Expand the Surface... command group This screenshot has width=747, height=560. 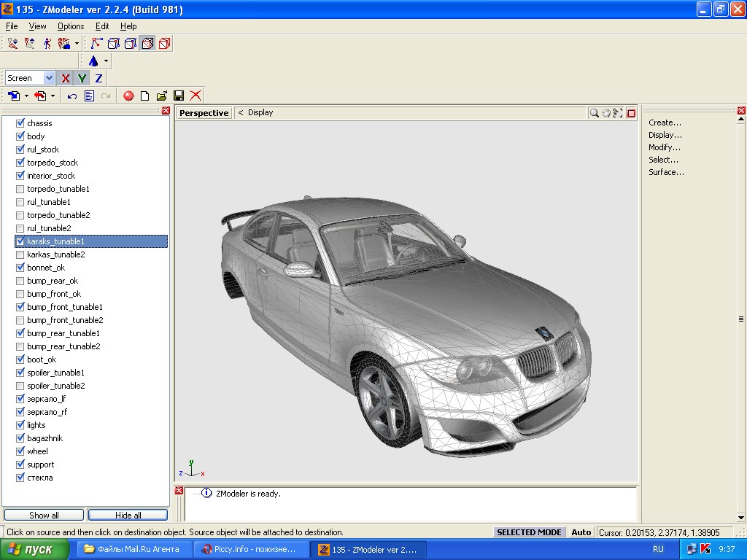(x=666, y=172)
